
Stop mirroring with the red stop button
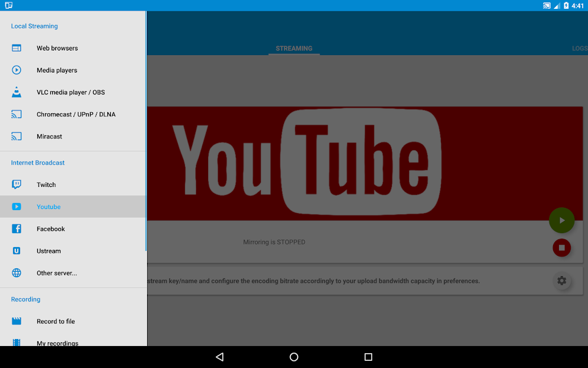561,248
